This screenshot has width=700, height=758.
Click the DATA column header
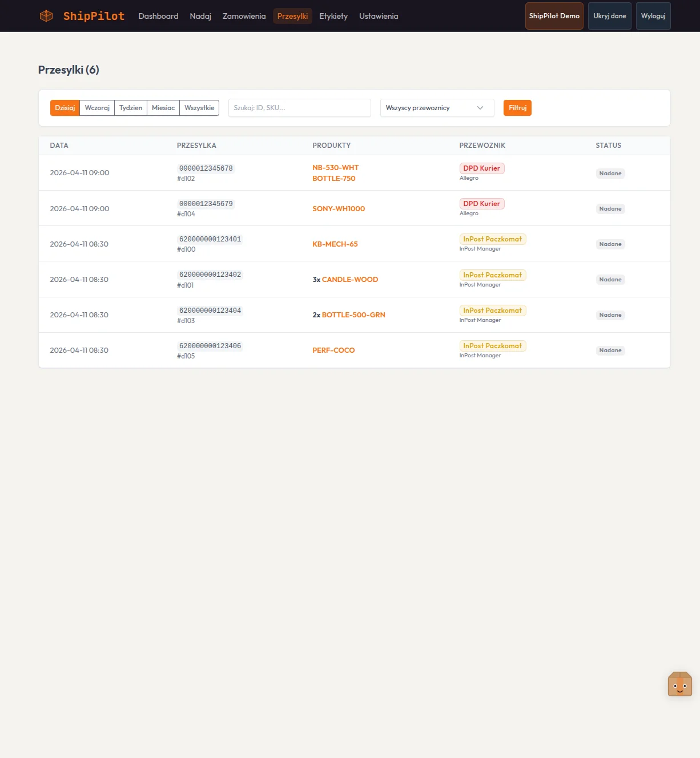(59, 146)
